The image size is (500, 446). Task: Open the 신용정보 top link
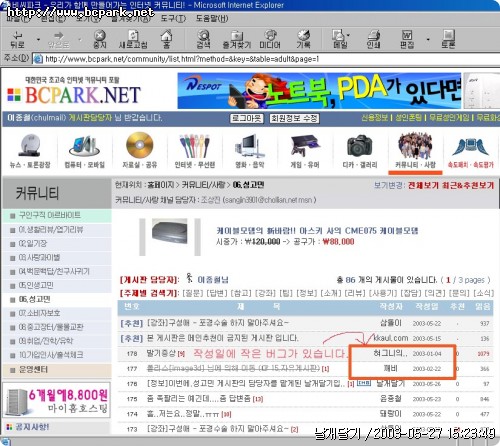pos(375,118)
